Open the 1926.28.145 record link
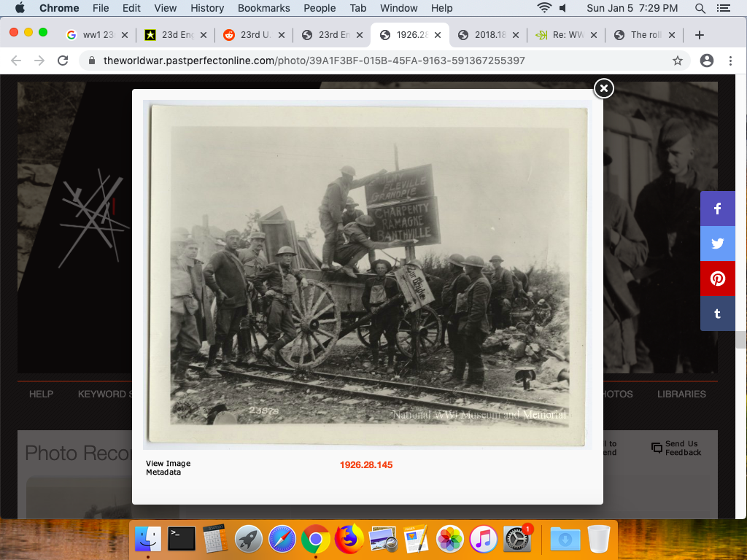Screen dimensions: 747x560 coord(366,464)
